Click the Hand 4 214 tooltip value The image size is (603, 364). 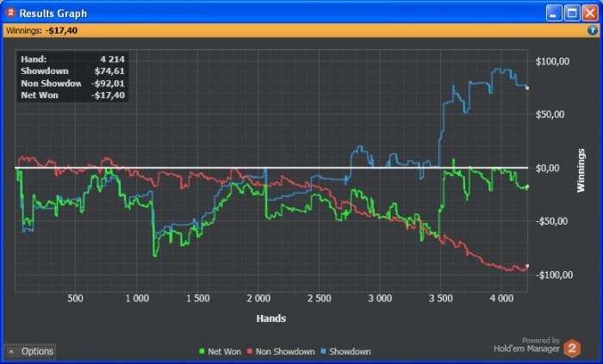[112, 59]
